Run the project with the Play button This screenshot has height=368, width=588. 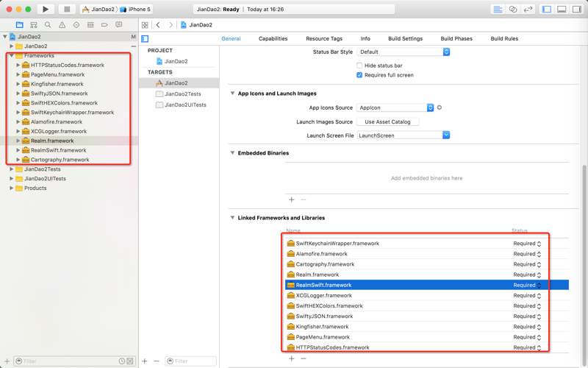pyautogui.click(x=46, y=9)
